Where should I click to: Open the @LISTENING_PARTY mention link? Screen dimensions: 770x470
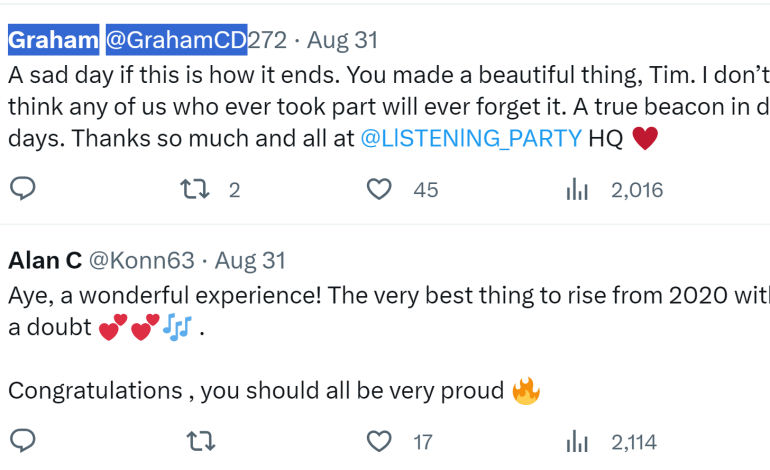[x=470, y=138]
